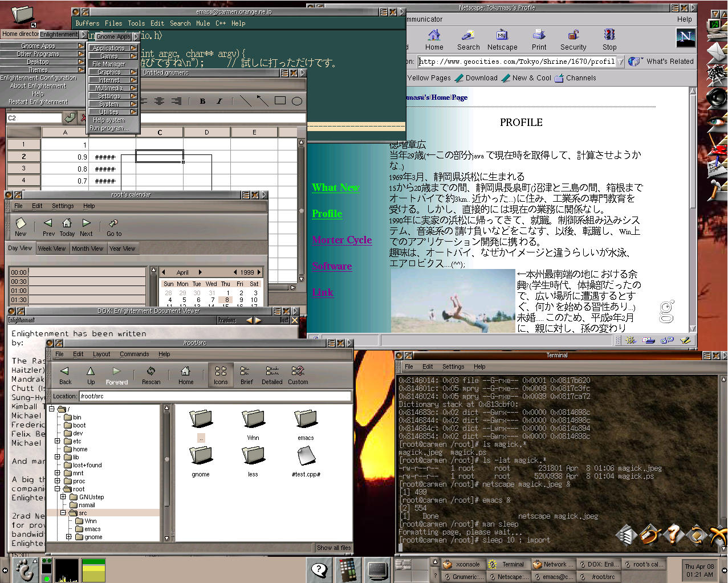Collapse root folder in directory tree
Image resolution: width=728 pixels, height=583 pixels.
point(58,489)
